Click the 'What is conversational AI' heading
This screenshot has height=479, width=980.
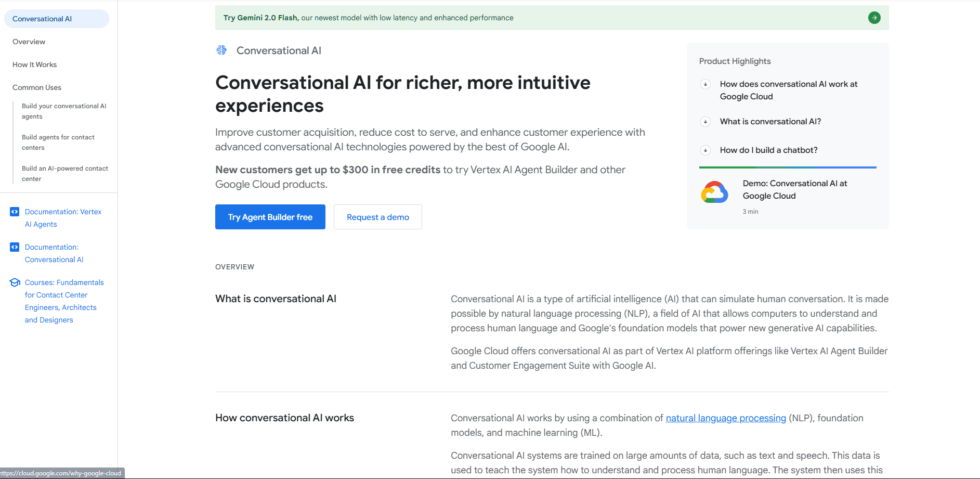click(x=276, y=299)
